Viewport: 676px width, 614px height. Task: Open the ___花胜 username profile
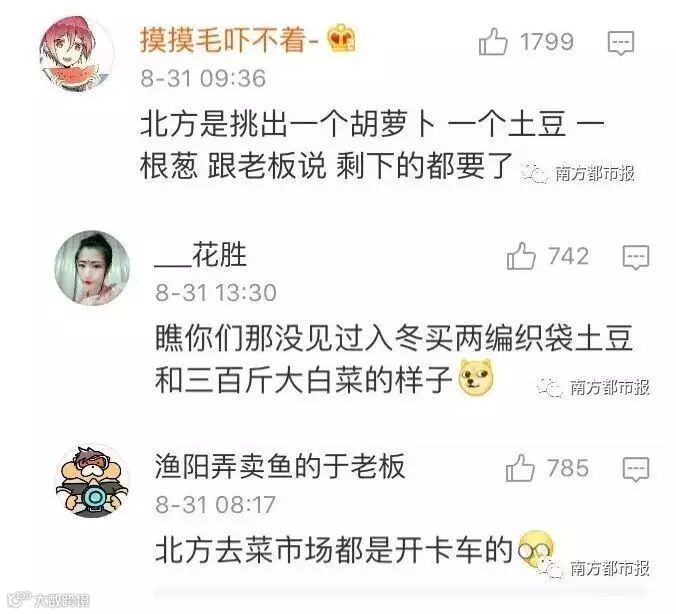pyautogui.click(x=200, y=255)
